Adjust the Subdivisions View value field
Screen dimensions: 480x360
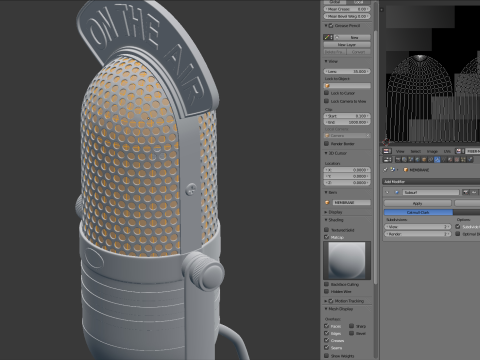click(418, 227)
